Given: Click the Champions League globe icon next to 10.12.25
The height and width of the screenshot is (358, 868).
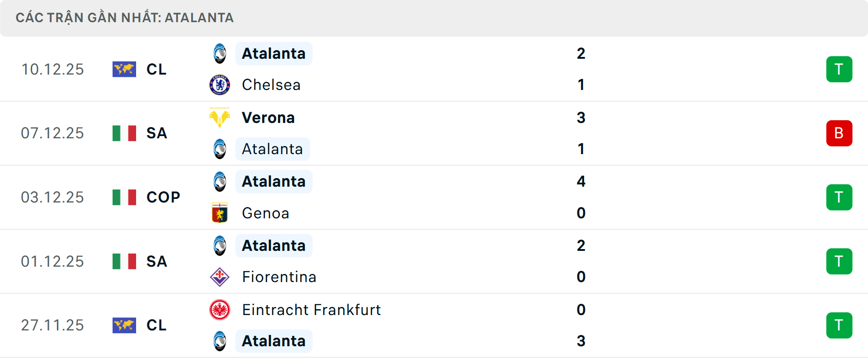Looking at the screenshot, I should click(x=124, y=69).
